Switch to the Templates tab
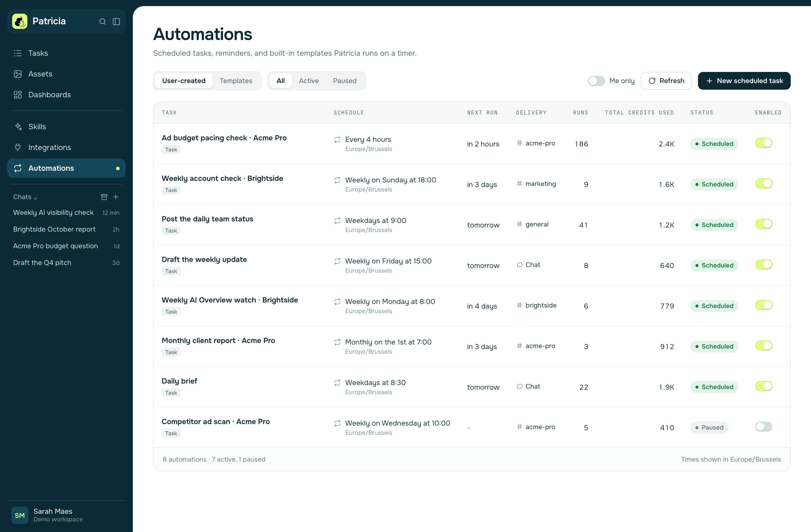The image size is (811, 532). [236, 81]
